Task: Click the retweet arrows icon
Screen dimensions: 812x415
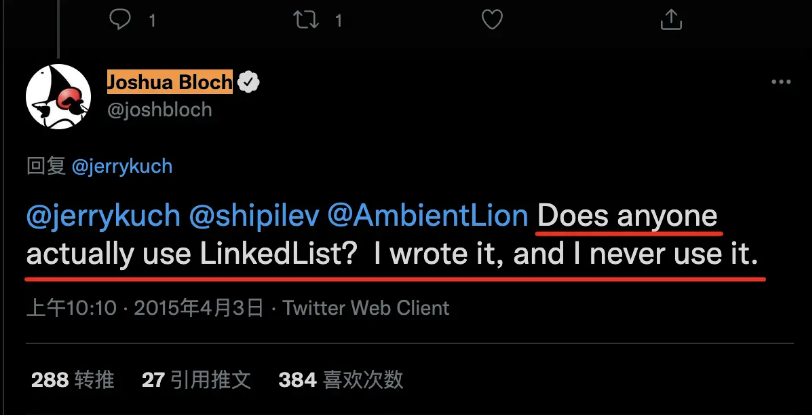Action: coord(304,19)
